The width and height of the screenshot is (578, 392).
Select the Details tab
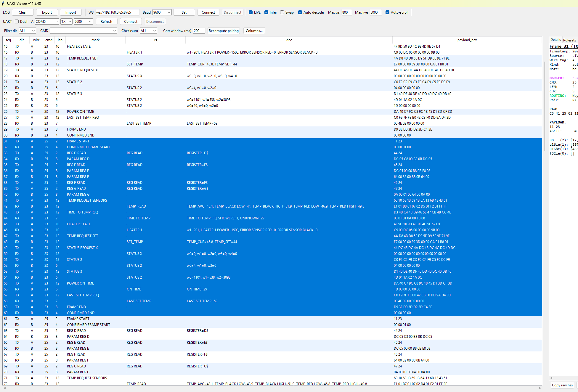pos(555,40)
